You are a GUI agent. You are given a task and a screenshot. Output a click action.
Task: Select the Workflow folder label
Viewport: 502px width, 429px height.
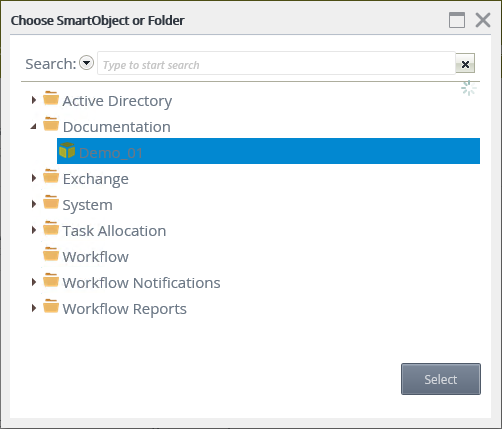[96, 257]
